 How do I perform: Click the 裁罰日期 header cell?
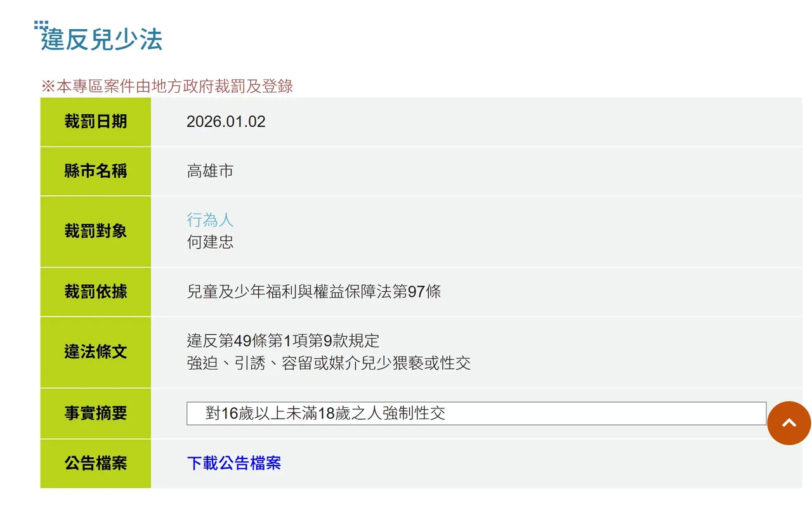coord(95,121)
